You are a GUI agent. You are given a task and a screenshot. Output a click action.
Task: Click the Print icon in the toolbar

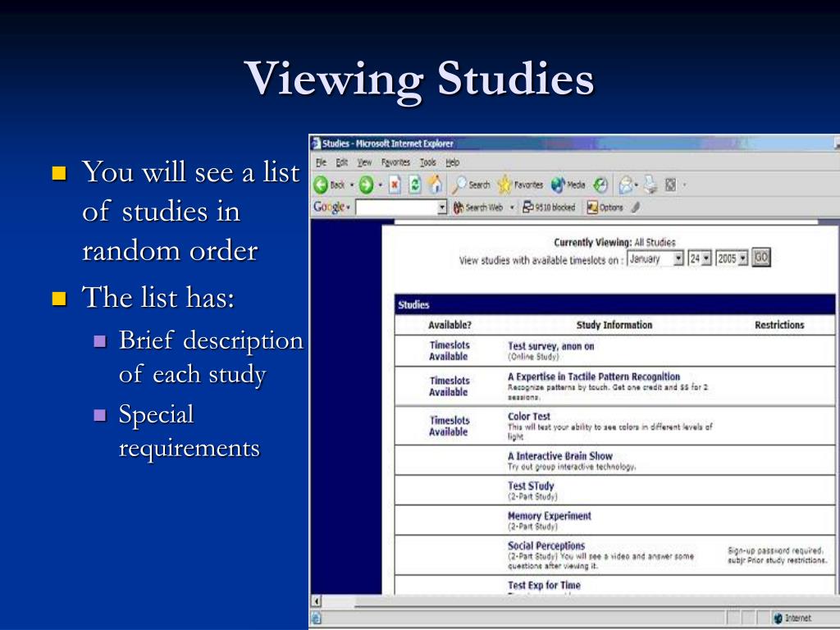click(x=650, y=185)
